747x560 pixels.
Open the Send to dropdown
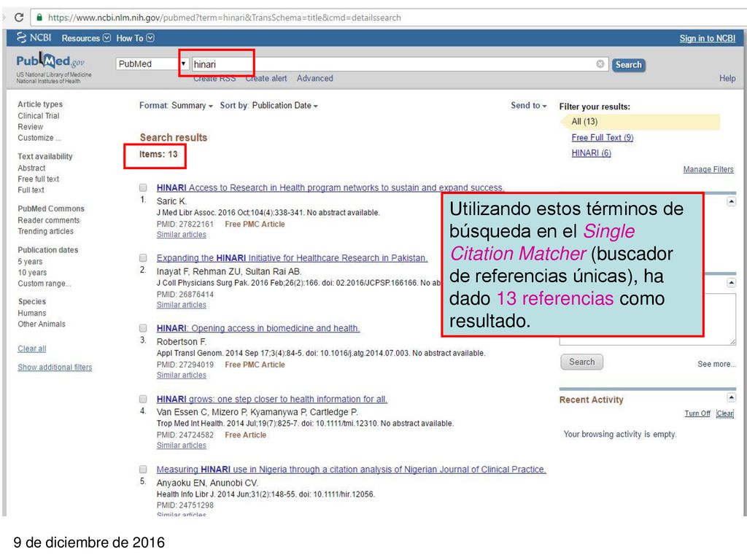point(528,106)
